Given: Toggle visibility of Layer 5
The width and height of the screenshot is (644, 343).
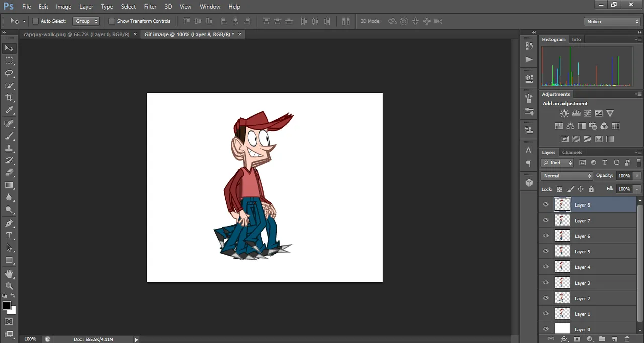Looking at the screenshot, I should (546, 251).
